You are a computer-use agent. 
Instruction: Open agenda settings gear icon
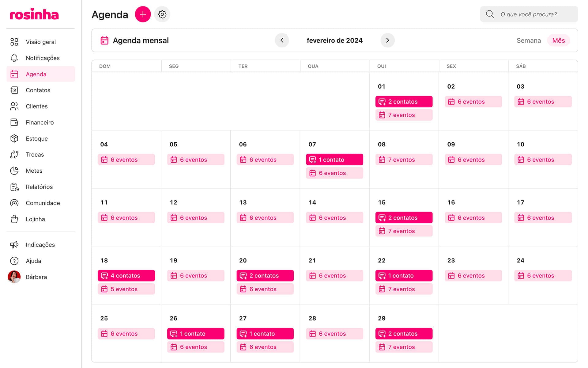point(162,14)
